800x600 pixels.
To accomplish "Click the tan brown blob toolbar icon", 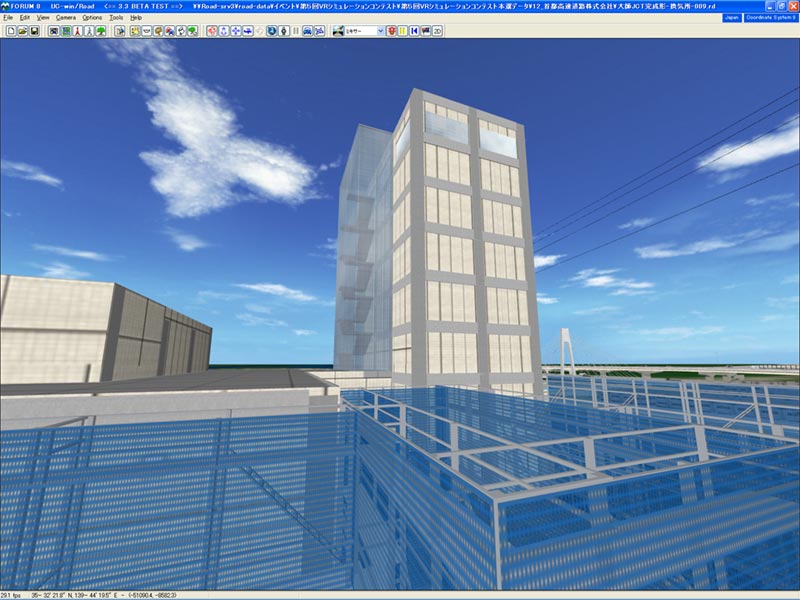I will (x=158, y=31).
